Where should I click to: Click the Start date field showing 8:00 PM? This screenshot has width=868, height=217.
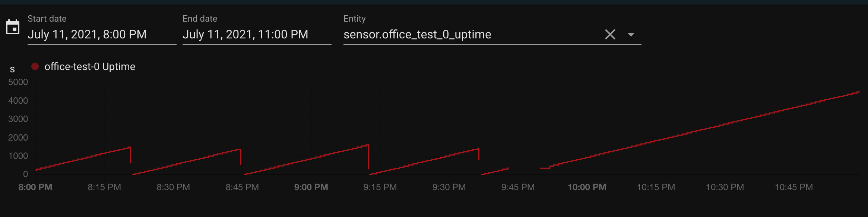(x=87, y=35)
